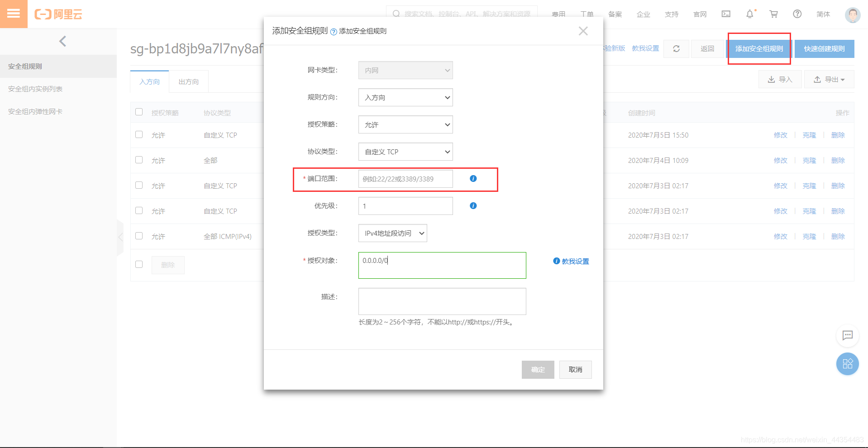Screen dimensions: 868x448
Task: Open the shopping cart
Action: click(773, 14)
